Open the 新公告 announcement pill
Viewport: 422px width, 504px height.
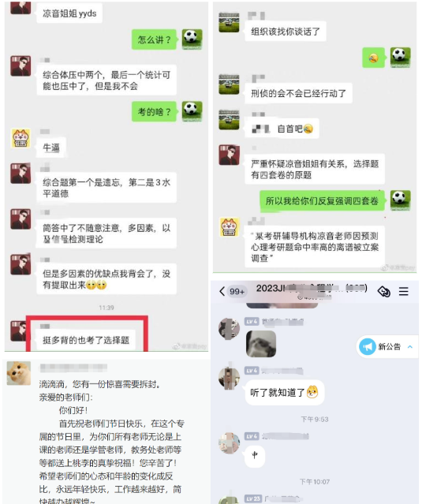pyautogui.click(x=387, y=346)
